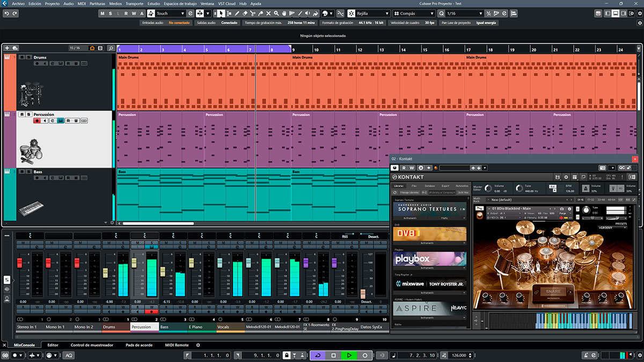Image resolution: width=644 pixels, height=362 pixels.
Task: Switch to the Pads de acorde tab
Action: pyautogui.click(x=139, y=345)
